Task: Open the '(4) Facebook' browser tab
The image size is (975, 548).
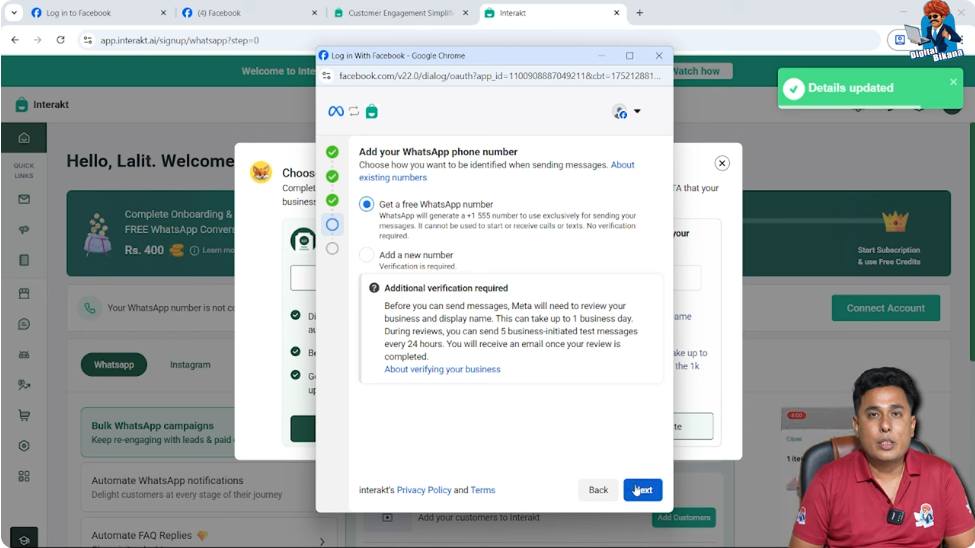Action: click(249, 12)
